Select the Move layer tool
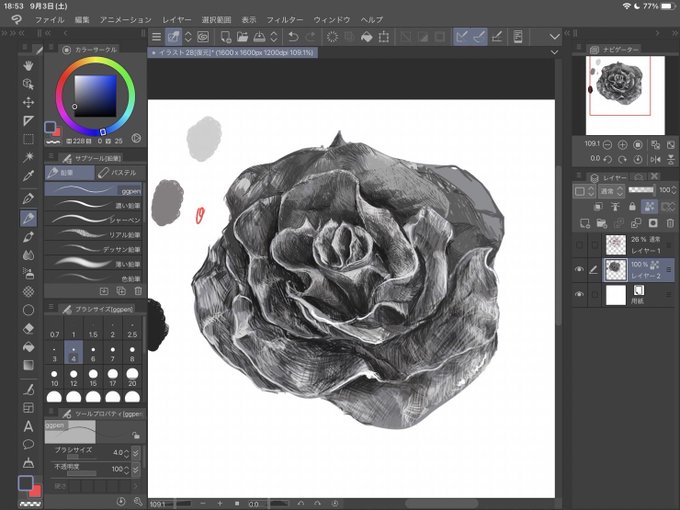680x510 pixels. 28,102
